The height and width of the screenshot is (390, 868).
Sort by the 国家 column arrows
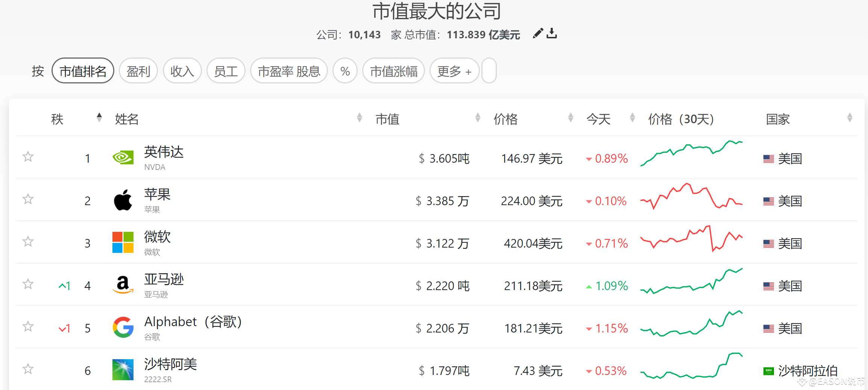[x=850, y=118]
